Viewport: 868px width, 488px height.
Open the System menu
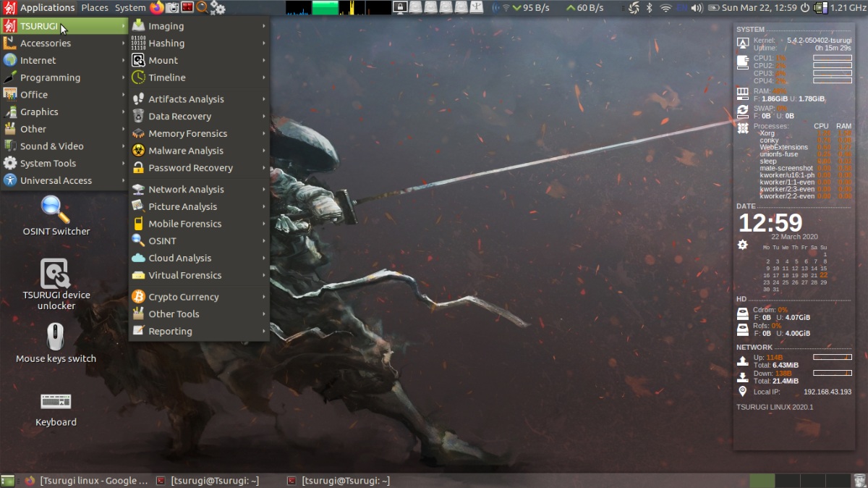pyautogui.click(x=130, y=8)
